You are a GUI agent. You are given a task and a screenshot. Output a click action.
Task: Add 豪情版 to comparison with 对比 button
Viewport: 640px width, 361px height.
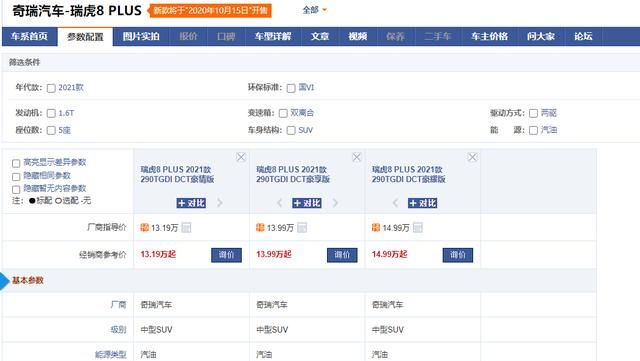[191, 203]
